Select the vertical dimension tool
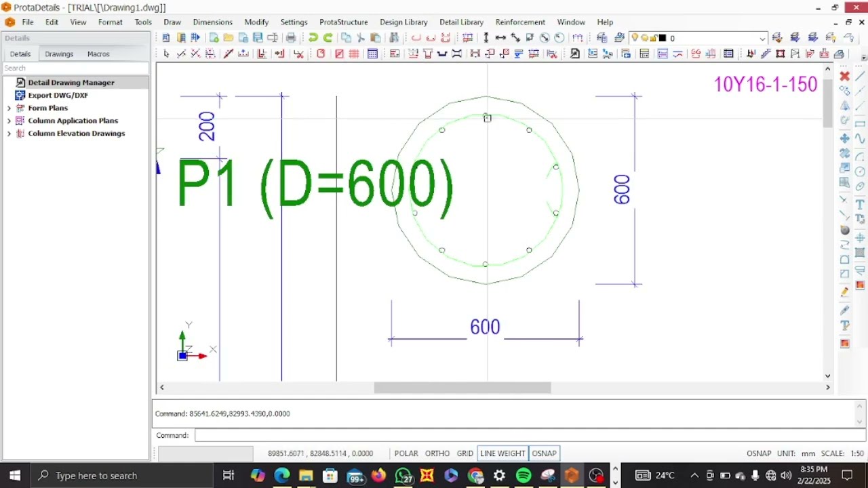This screenshot has width=868, height=488. pos(486,38)
